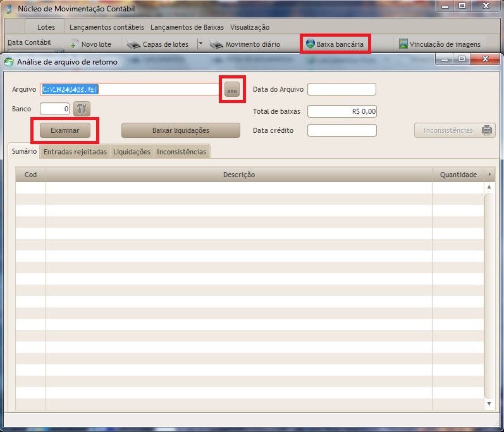Viewport: 504px width, 432px height.
Task: Click the Baixar liquidações button
Action: click(180, 130)
